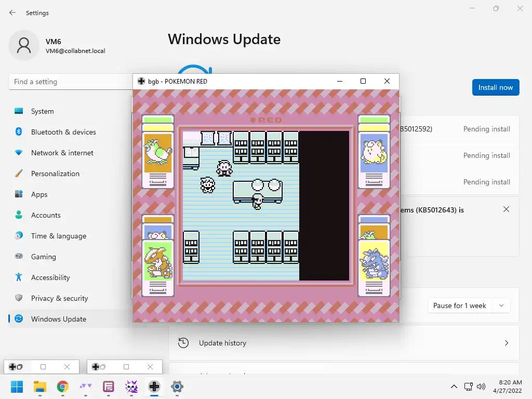
Task: Click the System monitor icon in sidebar
Action: 19,111
